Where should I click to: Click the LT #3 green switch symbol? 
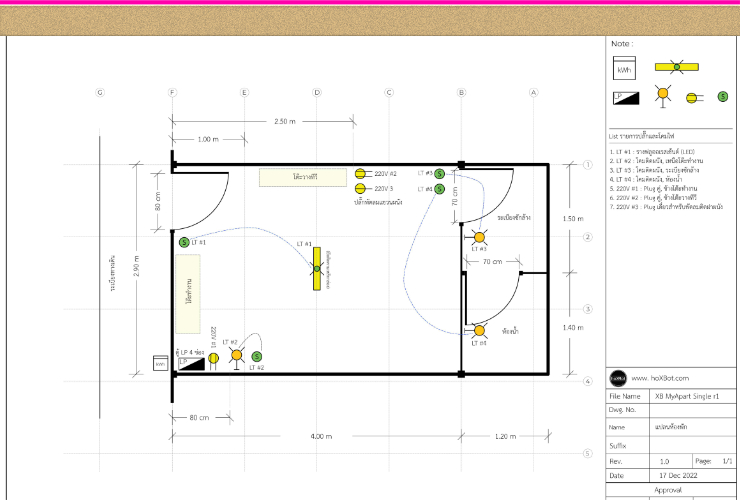[x=439, y=174]
